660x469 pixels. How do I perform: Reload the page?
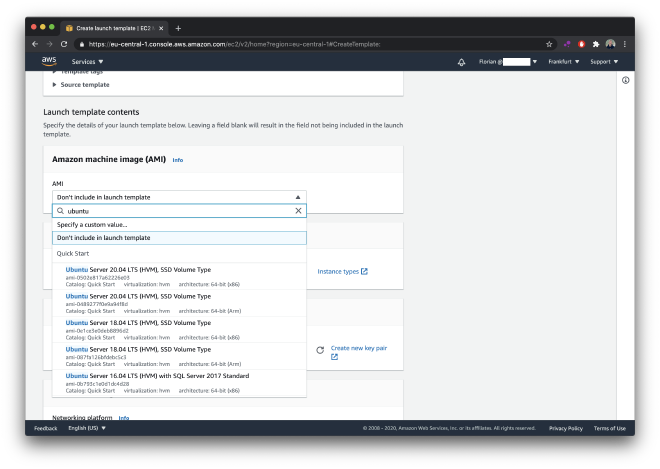[x=64, y=44]
